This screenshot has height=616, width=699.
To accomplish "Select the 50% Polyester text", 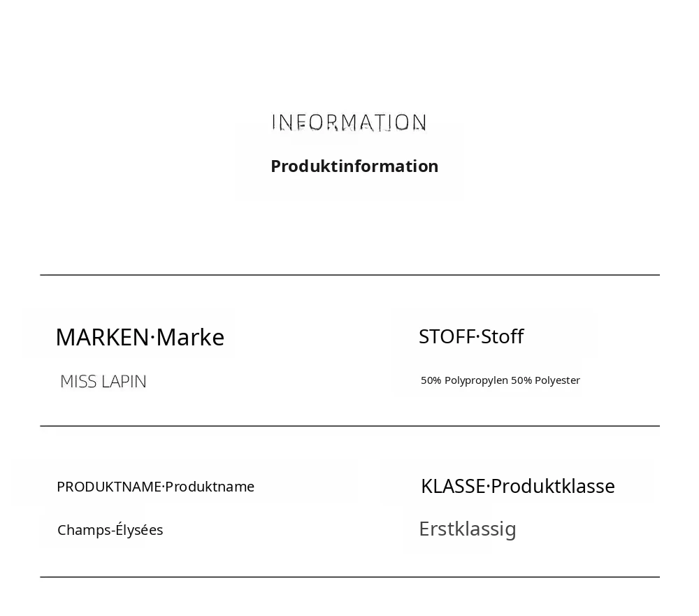I will (x=546, y=380).
